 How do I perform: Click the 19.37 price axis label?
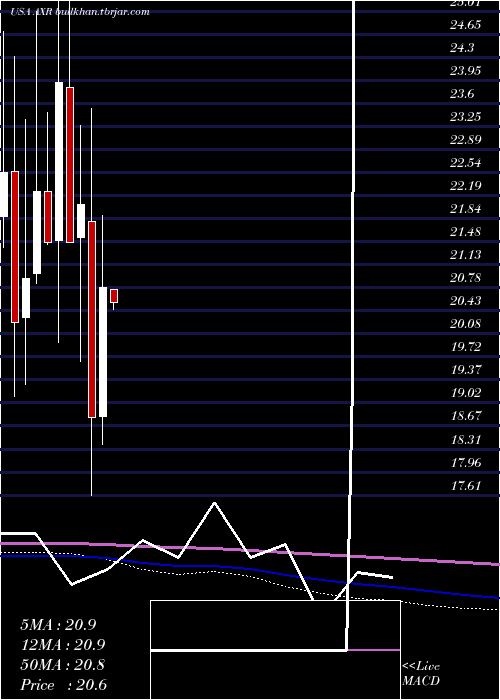tap(466, 370)
